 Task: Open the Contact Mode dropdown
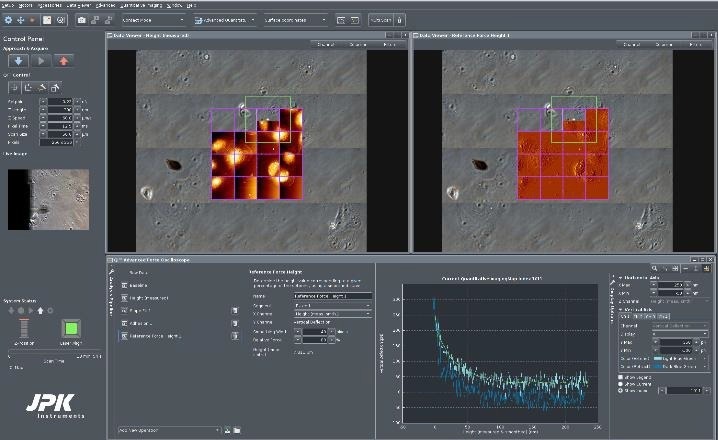click(153, 19)
